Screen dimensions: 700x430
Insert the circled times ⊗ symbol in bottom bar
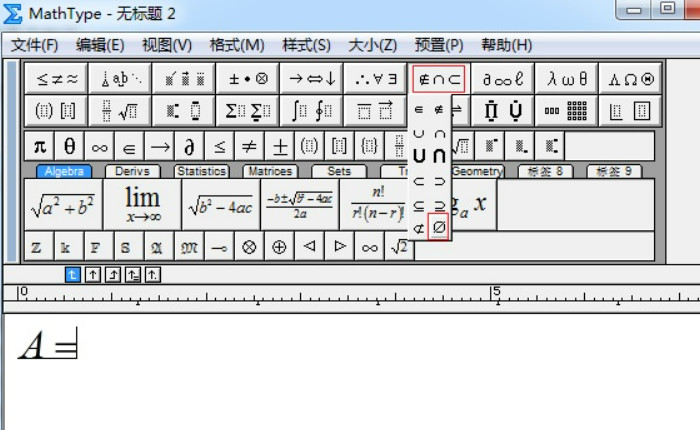249,246
